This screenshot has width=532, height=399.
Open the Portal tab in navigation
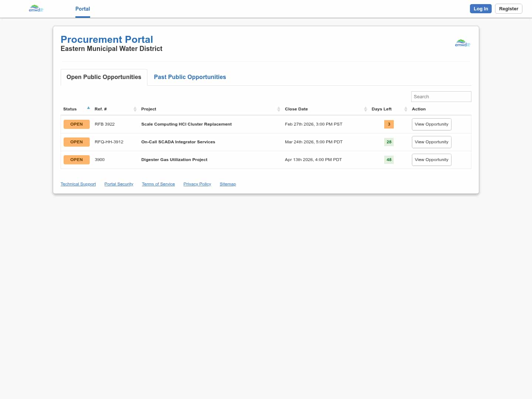coord(82,9)
